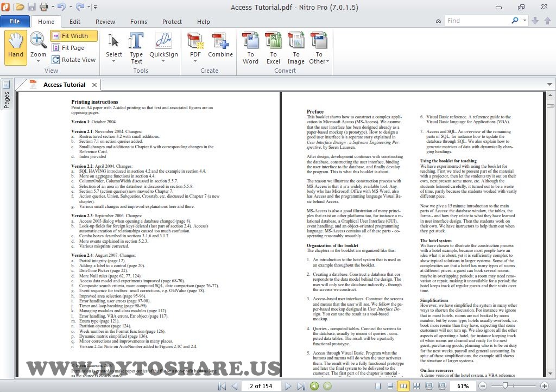Expand the PDF create dropdown arrow
Image resolution: width=556 pixels, height=392 pixels.
[195, 62]
